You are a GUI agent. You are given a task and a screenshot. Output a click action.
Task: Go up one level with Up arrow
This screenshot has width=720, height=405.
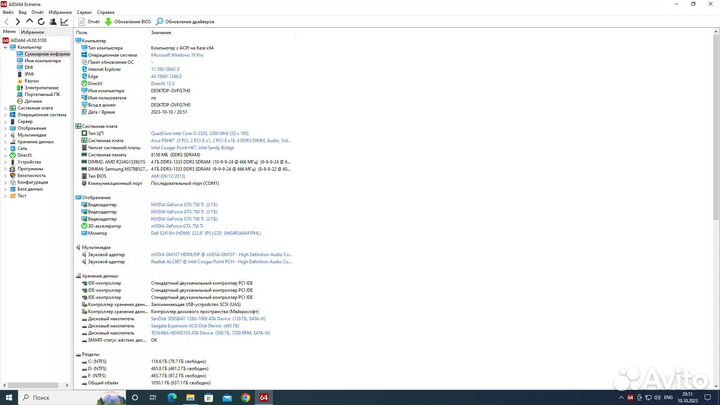[29, 22]
